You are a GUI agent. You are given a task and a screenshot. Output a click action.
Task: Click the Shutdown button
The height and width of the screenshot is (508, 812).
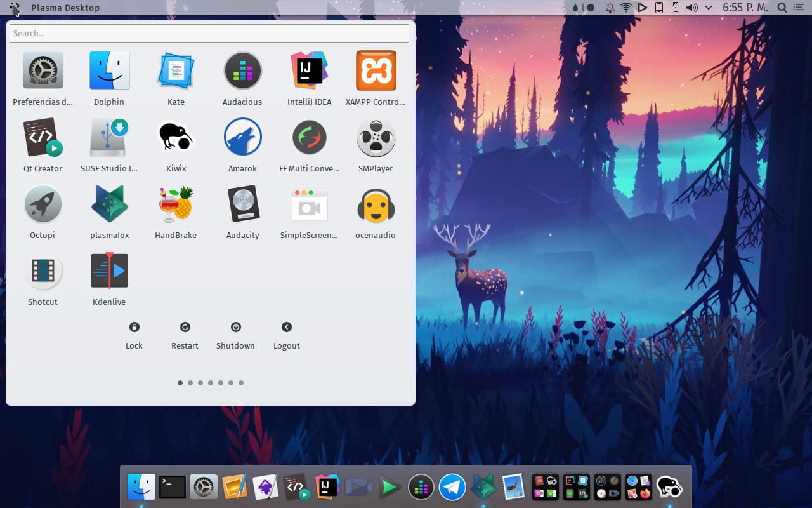(x=235, y=336)
